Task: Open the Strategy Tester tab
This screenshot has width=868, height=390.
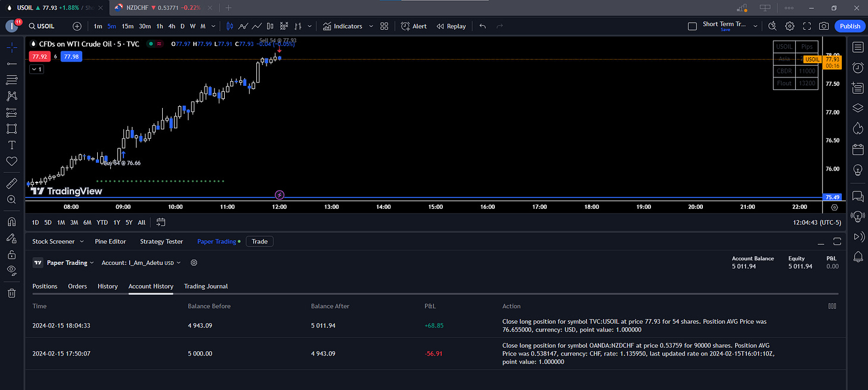Action: click(x=162, y=242)
